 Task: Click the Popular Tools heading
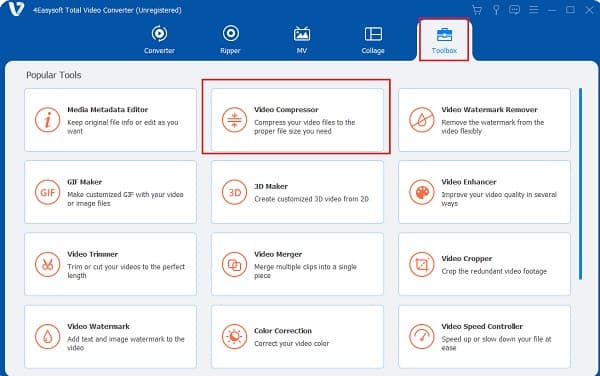(54, 75)
